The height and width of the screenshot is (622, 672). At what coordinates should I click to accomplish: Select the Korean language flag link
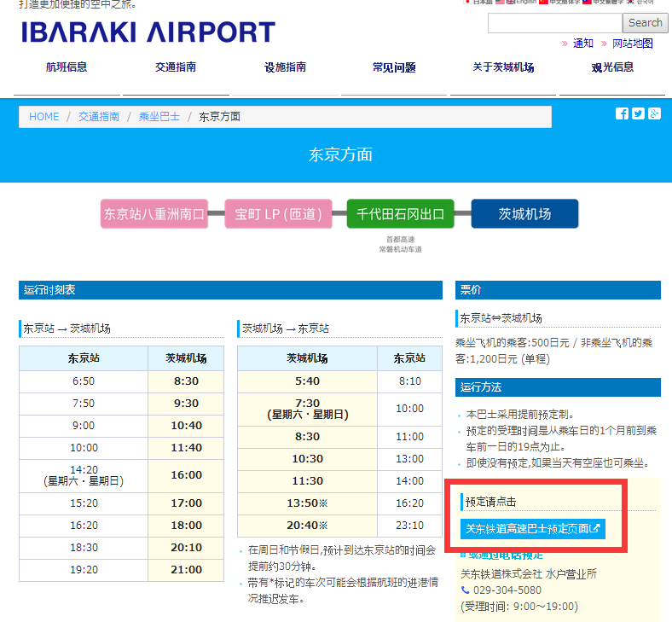[640, 3]
